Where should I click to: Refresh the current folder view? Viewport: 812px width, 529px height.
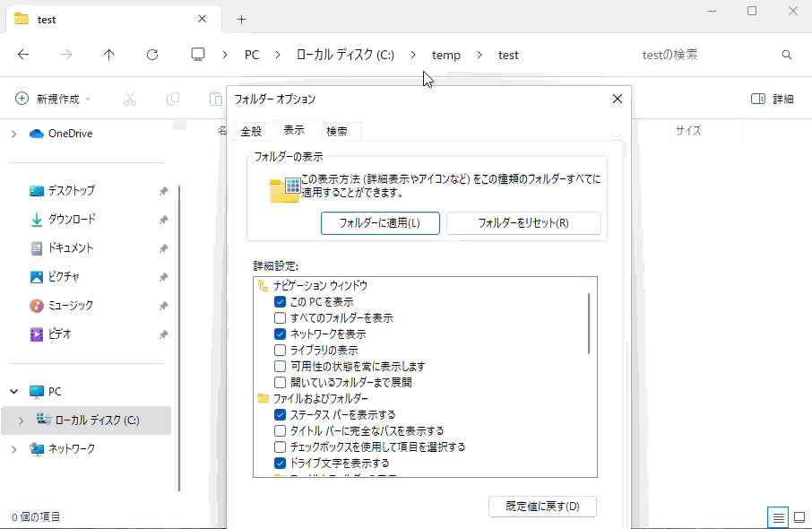coord(152,55)
